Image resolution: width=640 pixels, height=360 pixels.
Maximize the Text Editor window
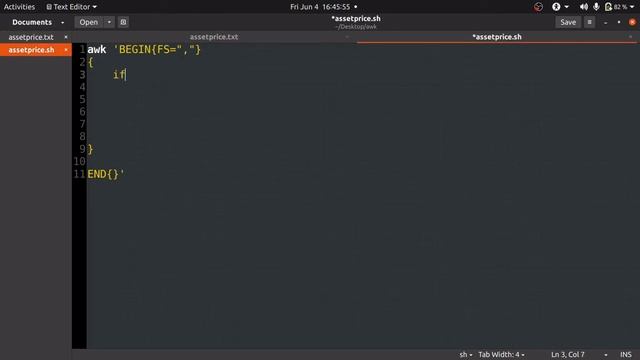619,22
